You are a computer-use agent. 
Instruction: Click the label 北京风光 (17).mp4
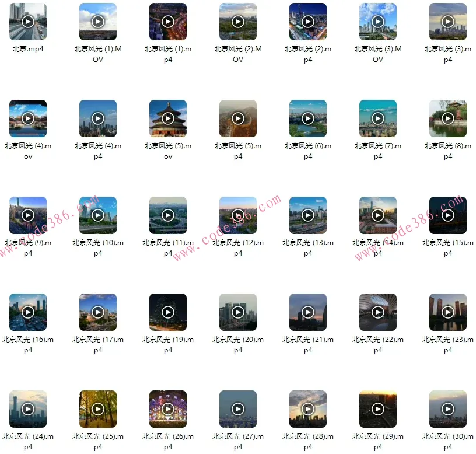coord(98,345)
